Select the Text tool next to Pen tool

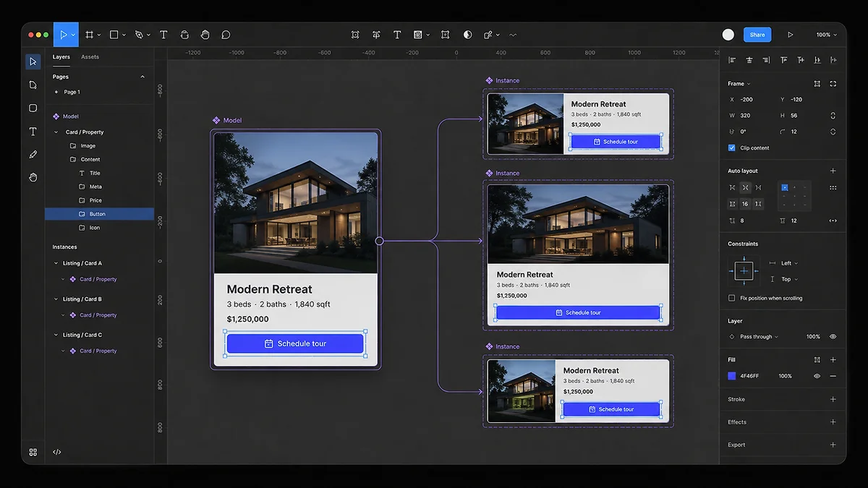tap(163, 35)
